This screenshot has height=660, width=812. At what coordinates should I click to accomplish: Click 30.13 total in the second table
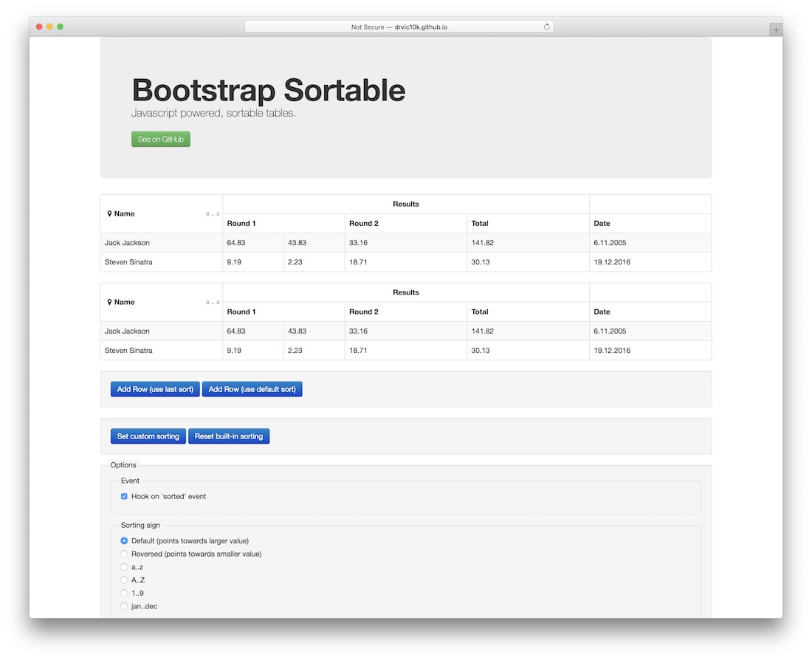click(x=480, y=351)
